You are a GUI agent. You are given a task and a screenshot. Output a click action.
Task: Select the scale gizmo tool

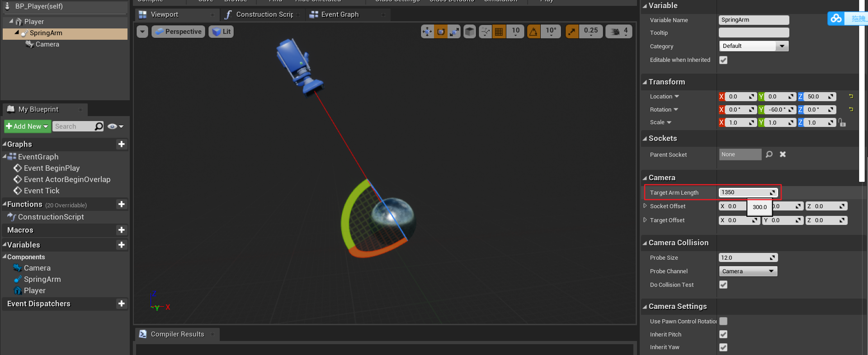(454, 32)
